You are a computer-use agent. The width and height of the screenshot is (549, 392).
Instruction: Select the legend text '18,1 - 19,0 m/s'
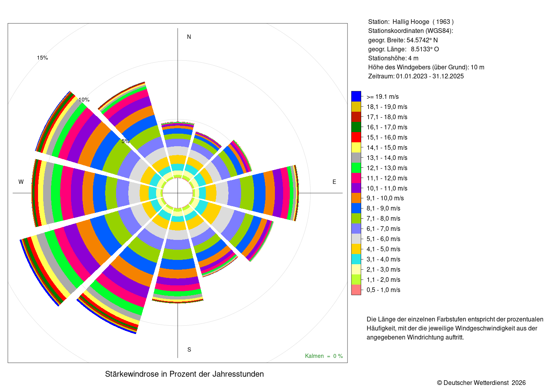coord(387,107)
